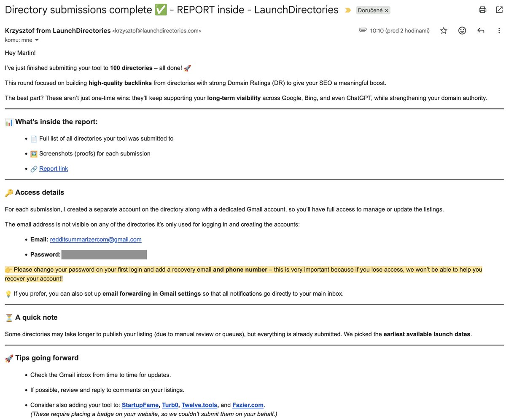Click the email subject line
Screen dimensions: 506x420
(172, 10)
